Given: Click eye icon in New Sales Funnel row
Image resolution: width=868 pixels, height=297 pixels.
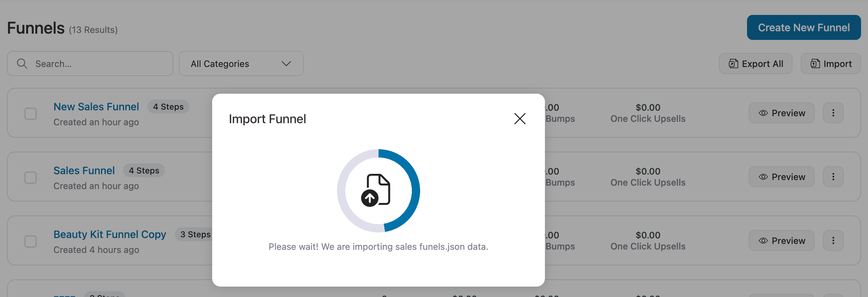Looking at the screenshot, I should coord(763,113).
